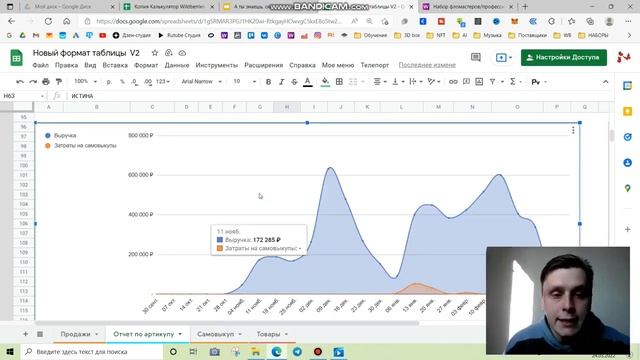
Task: Open the Вид menu
Action: point(90,65)
